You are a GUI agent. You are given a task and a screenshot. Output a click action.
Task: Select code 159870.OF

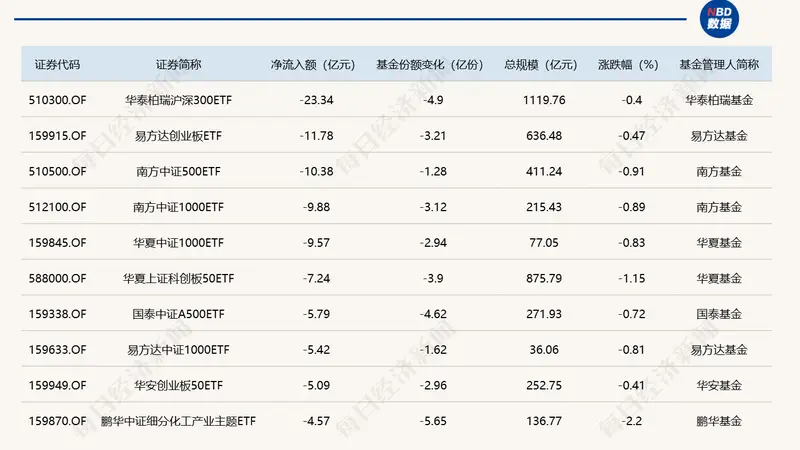coord(57,421)
